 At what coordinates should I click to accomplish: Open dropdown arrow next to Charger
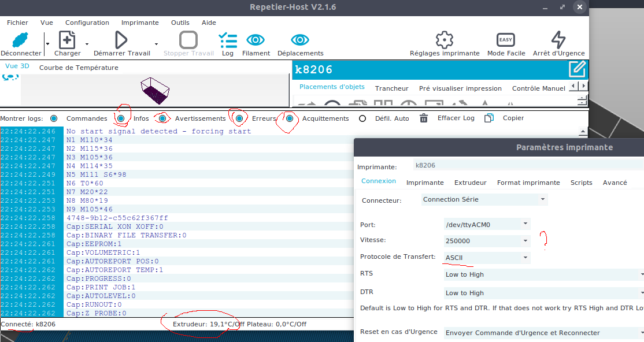[x=87, y=43]
